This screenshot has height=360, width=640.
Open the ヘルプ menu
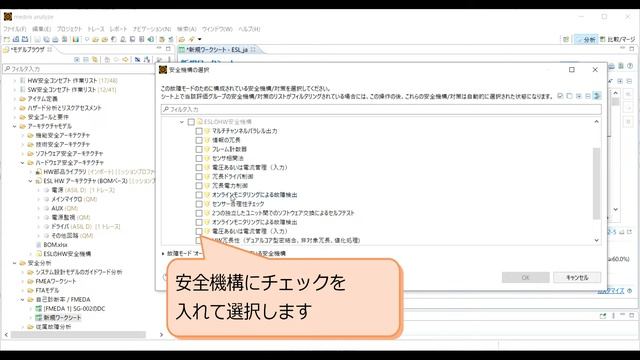click(x=249, y=29)
